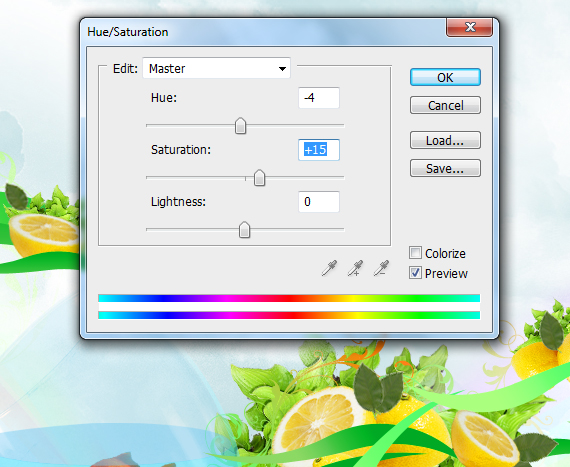
Task: Click the dropdown arrow next to Master
Action: point(282,68)
